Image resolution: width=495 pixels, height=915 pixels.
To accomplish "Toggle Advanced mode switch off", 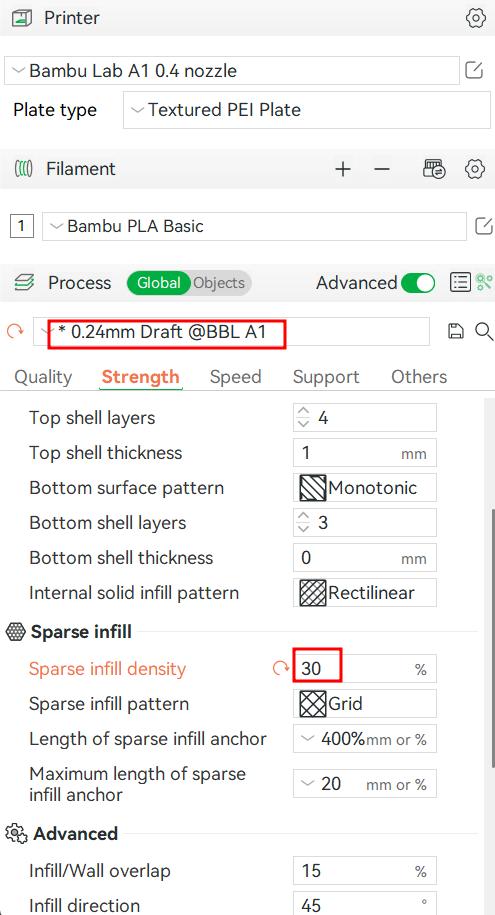I will [418, 283].
